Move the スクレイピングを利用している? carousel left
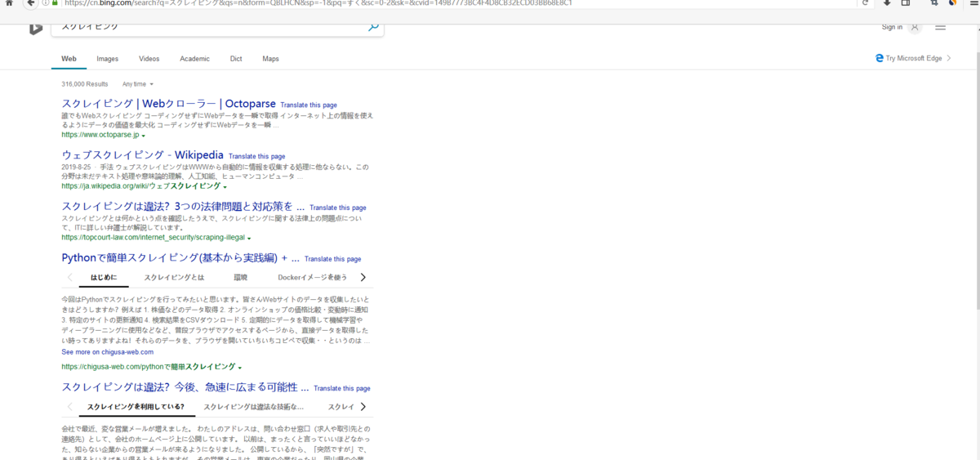 coord(69,406)
